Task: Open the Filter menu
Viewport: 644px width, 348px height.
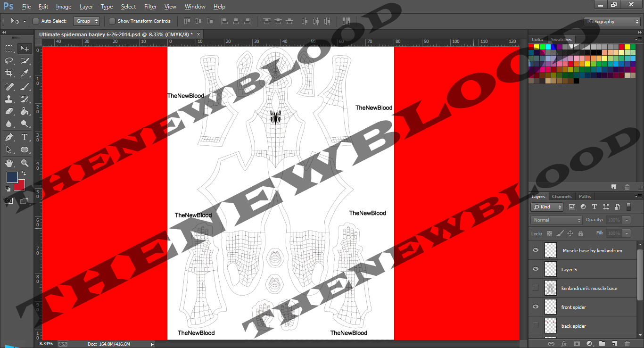Action: tap(150, 7)
